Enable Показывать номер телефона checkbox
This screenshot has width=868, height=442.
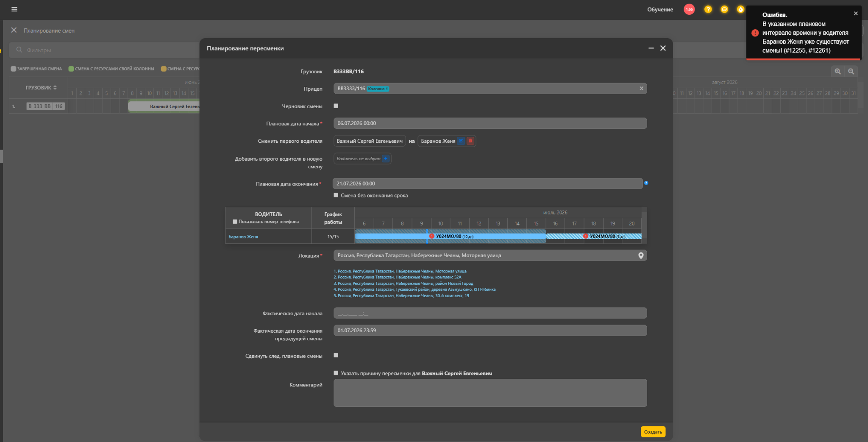pyautogui.click(x=235, y=222)
